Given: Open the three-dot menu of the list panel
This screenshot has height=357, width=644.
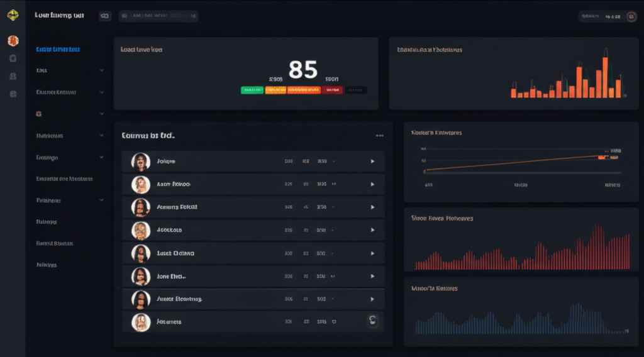Looking at the screenshot, I should click(x=379, y=135).
